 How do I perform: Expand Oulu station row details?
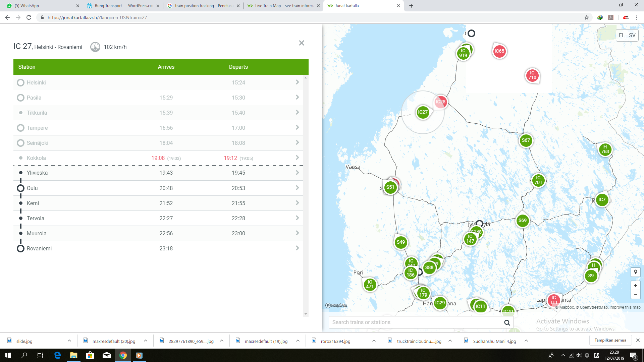298,188
